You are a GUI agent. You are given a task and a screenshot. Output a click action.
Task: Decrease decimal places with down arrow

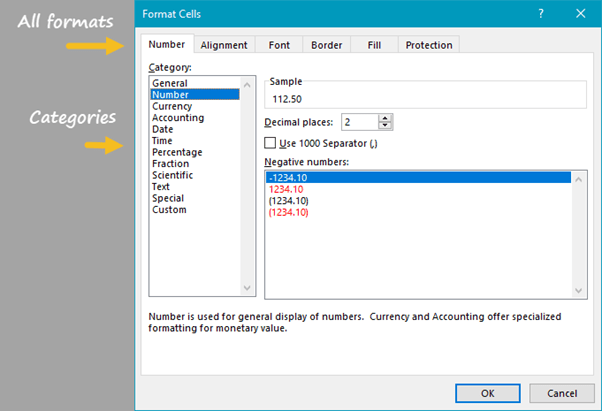click(x=385, y=126)
